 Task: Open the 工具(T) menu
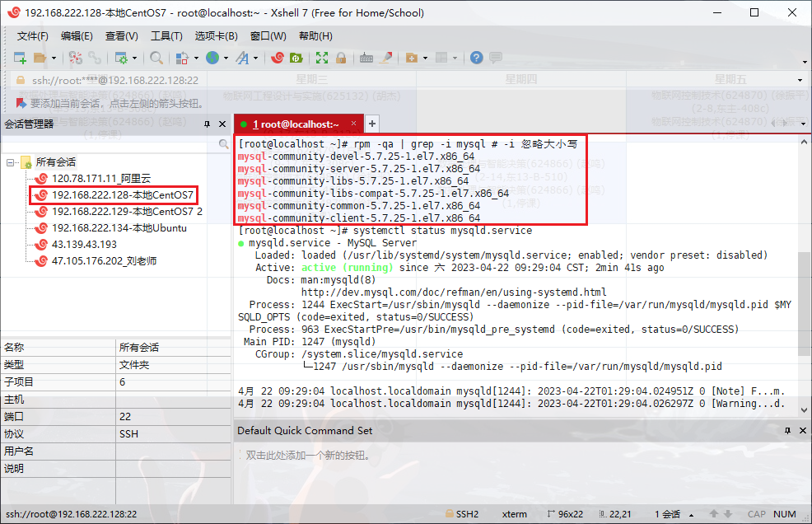(x=166, y=35)
